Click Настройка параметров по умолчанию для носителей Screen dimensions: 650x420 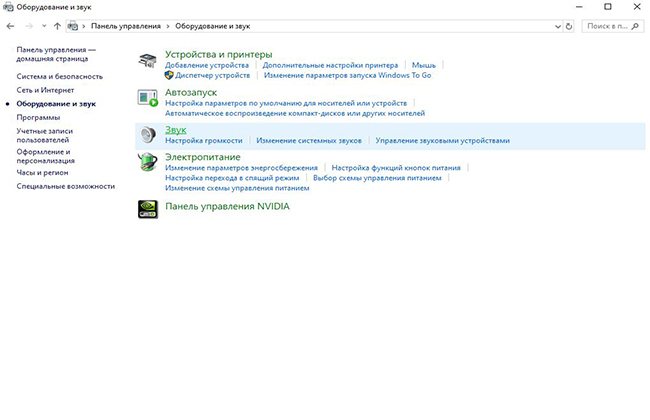coord(286,103)
